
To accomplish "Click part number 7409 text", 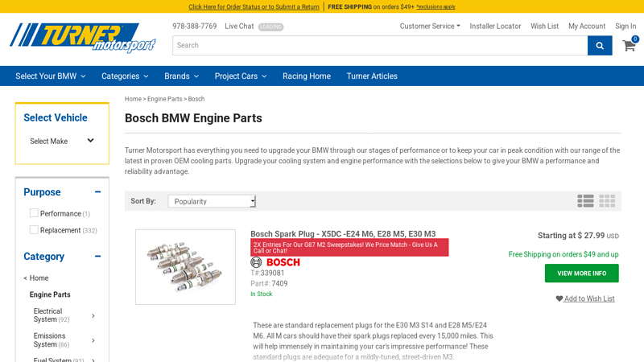I will pos(279,284).
